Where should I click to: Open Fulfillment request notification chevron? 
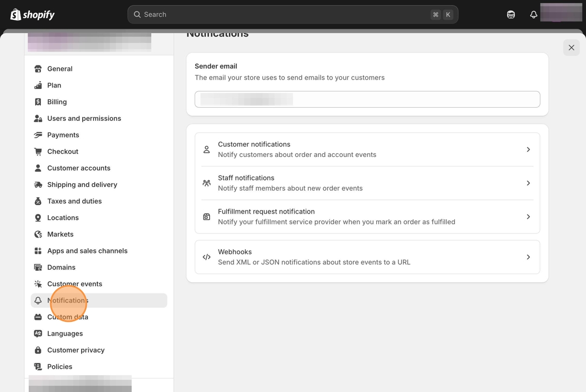528,217
